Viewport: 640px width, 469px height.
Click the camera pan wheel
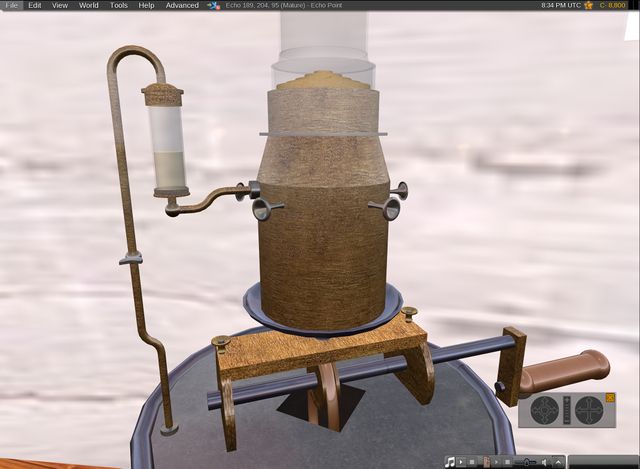(x=590, y=411)
